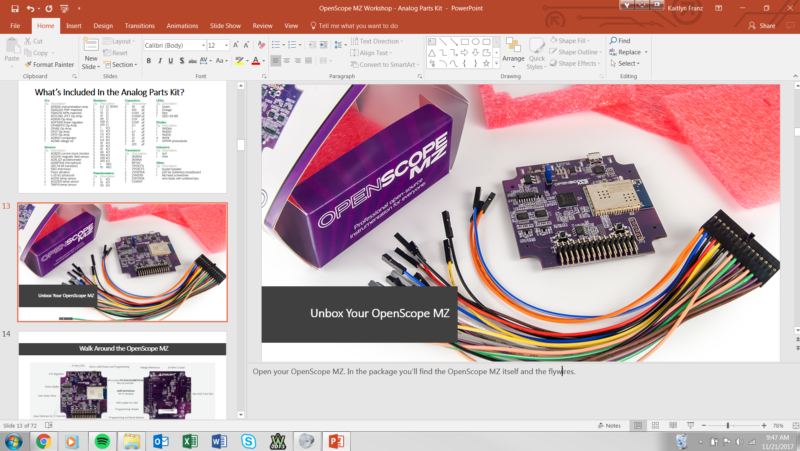Toggle Bold formatting
This screenshot has width=800, height=451.
[148, 61]
